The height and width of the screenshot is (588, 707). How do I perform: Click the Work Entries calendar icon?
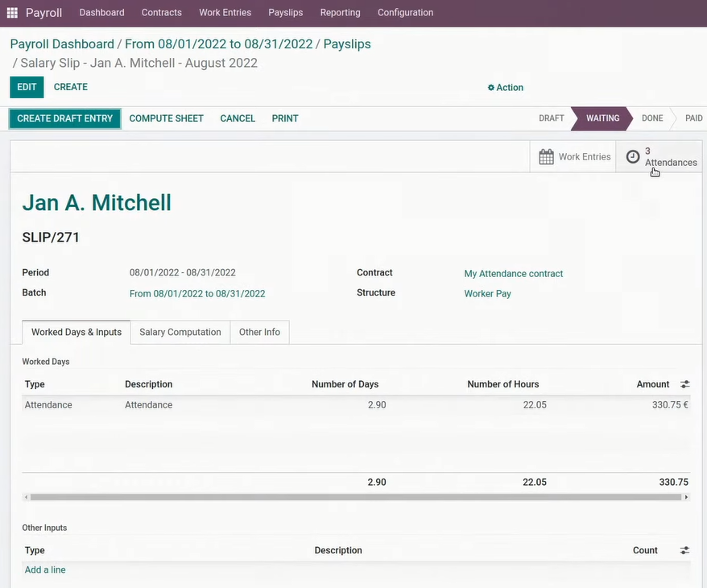(546, 157)
